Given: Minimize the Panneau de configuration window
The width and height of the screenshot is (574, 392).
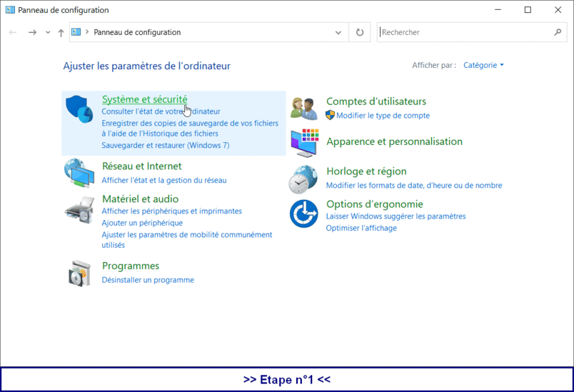Looking at the screenshot, I should (498, 10).
